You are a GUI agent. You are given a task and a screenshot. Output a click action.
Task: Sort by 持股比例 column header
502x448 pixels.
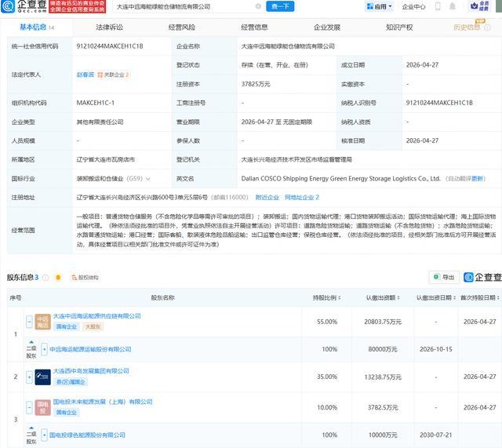pos(326,298)
